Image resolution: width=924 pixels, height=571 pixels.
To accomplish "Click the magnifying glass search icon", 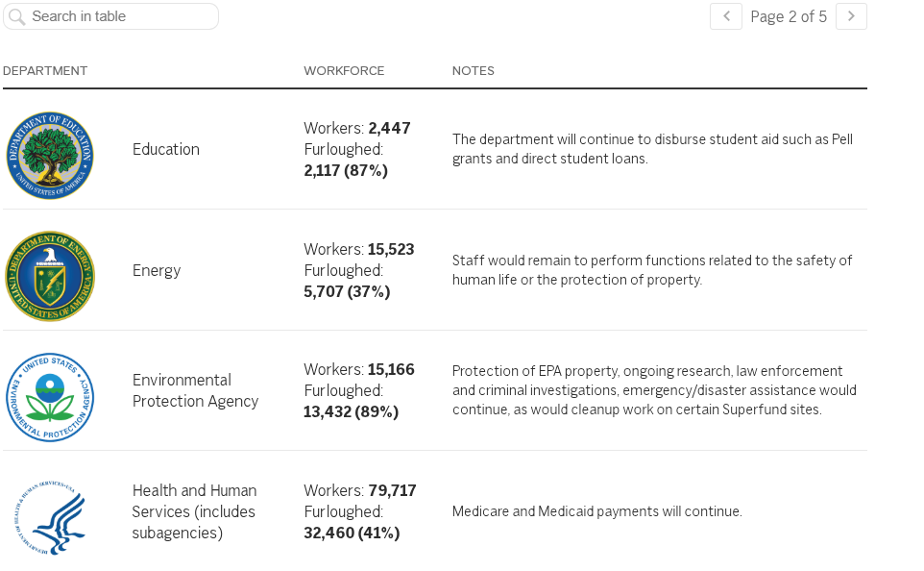I will pyautogui.click(x=16, y=16).
